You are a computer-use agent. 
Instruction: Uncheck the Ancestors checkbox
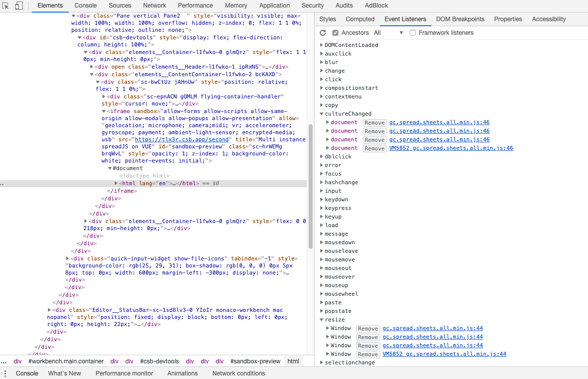click(x=335, y=32)
